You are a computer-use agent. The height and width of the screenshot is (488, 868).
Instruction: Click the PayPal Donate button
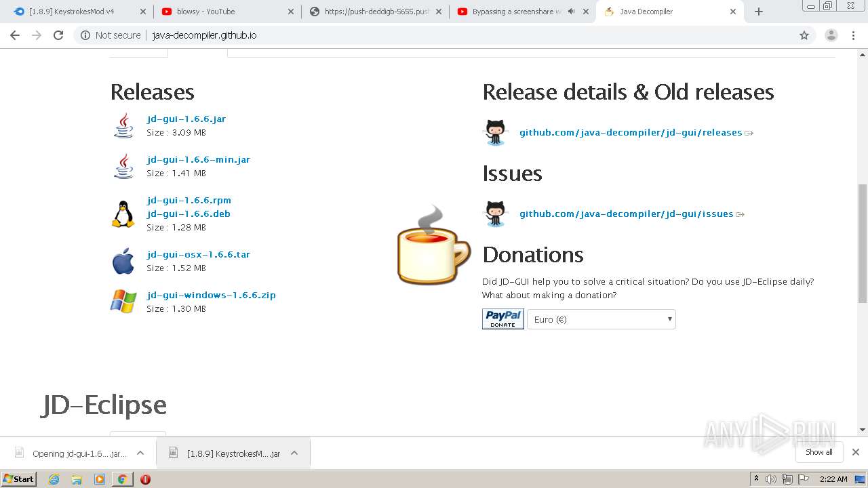(503, 319)
